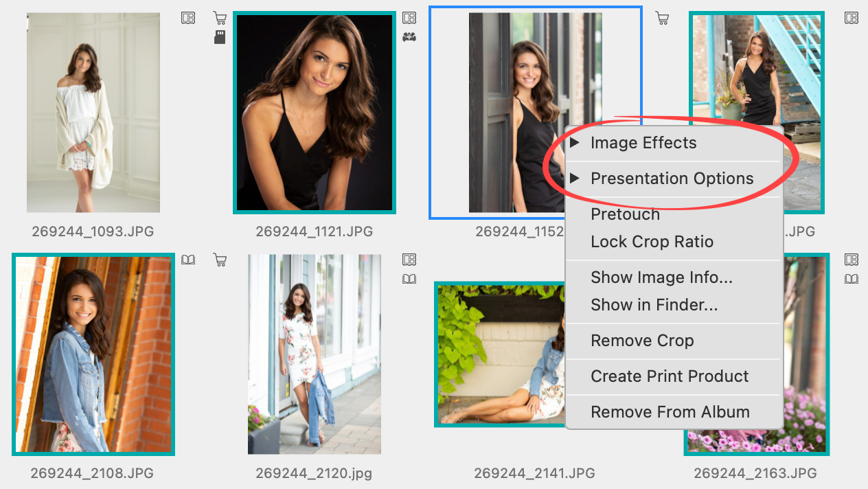Viewport: 868px width, 489px height.
Task: Click the group people icon beside 269244_1121.JPG
Action: (409, 37)
